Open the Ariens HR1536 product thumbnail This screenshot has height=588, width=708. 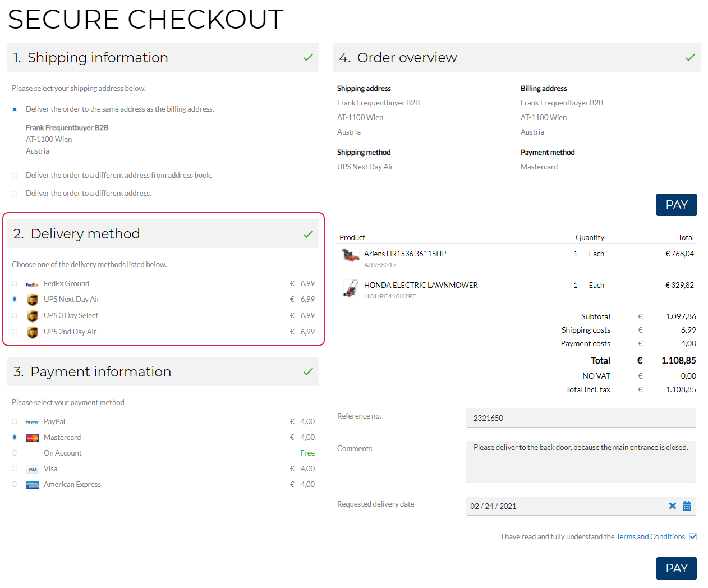(351, 256)
